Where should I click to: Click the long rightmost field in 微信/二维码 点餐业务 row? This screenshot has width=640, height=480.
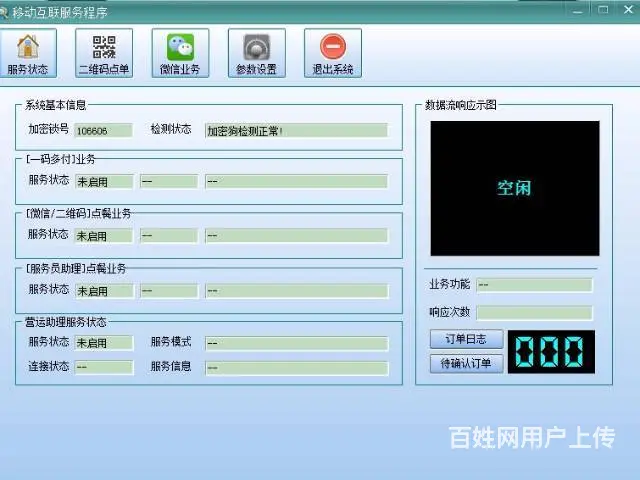[x=296, y=236]
